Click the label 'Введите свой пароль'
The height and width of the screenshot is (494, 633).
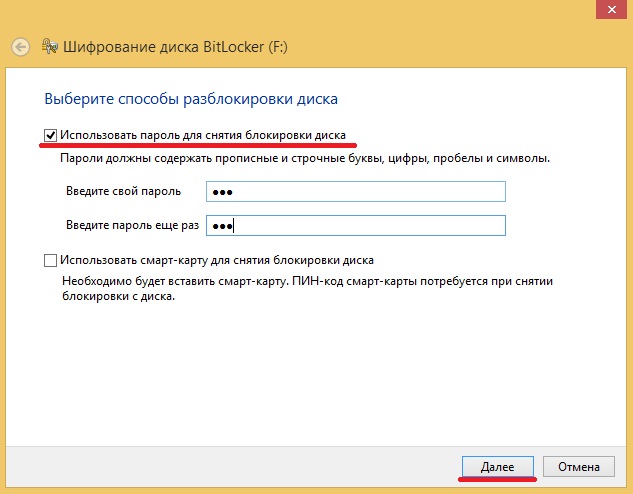(124, 191)
